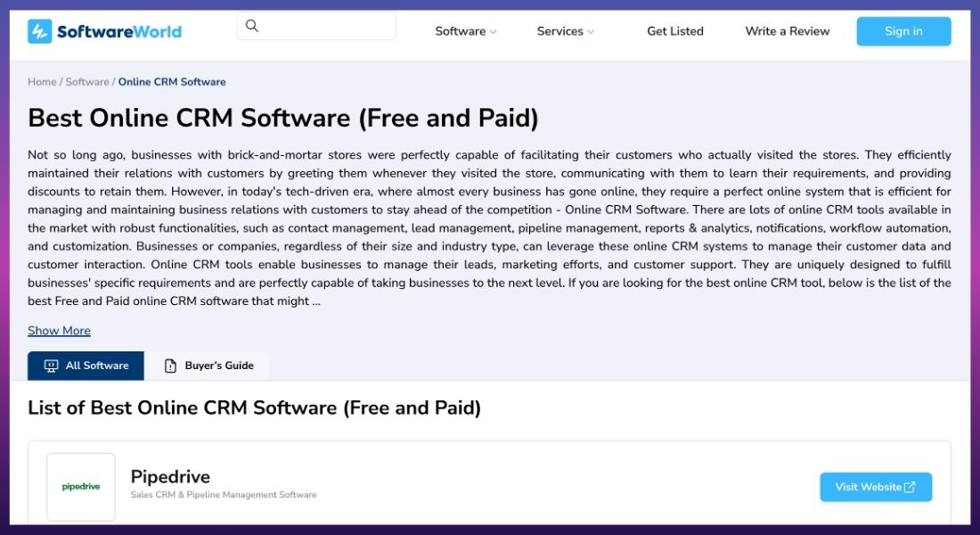
Task: Expand the description via Show More
Action: coord(59,330)
